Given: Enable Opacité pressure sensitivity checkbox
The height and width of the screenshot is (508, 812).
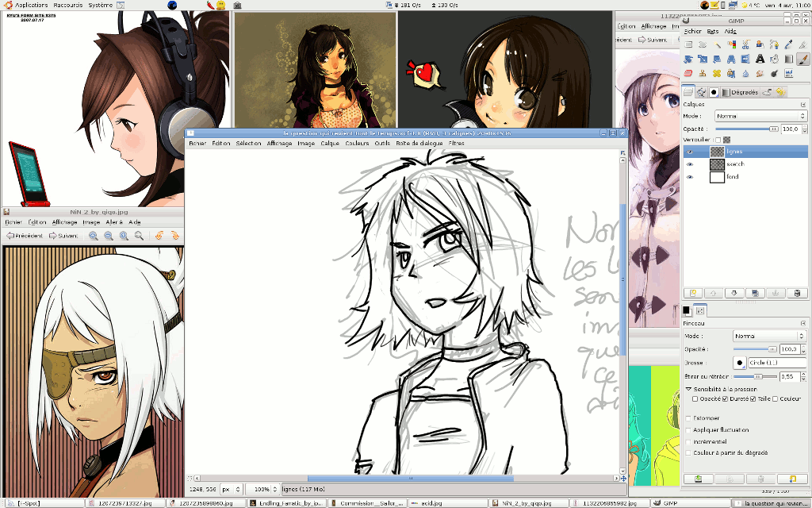Looking at the screenshot, I should point(695,398).
